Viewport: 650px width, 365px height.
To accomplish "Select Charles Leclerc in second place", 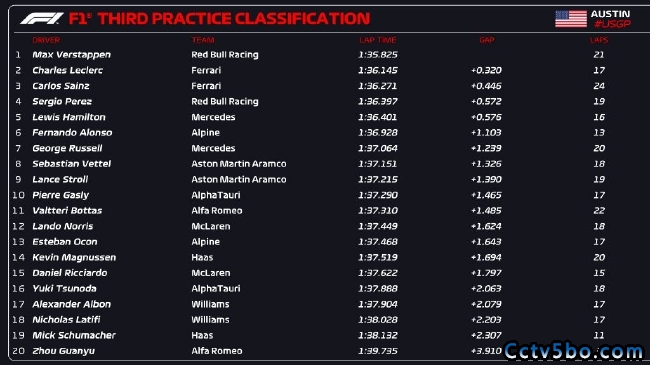I will tap(68, 71).
